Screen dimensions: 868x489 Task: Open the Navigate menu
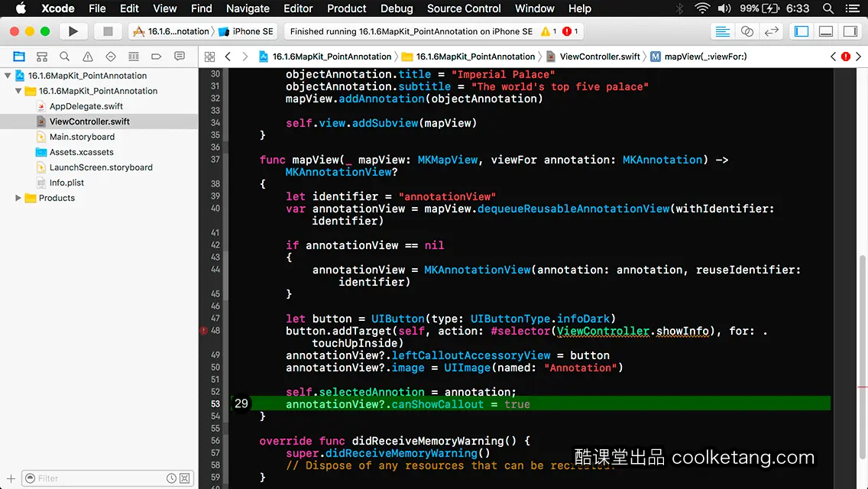pyautogui.click(x=248, y=8)
